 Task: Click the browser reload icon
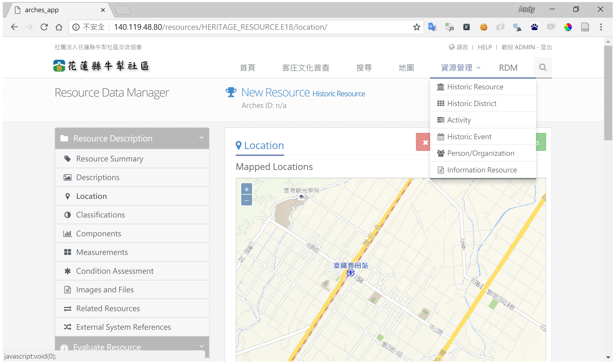click(x=44, y=27)
